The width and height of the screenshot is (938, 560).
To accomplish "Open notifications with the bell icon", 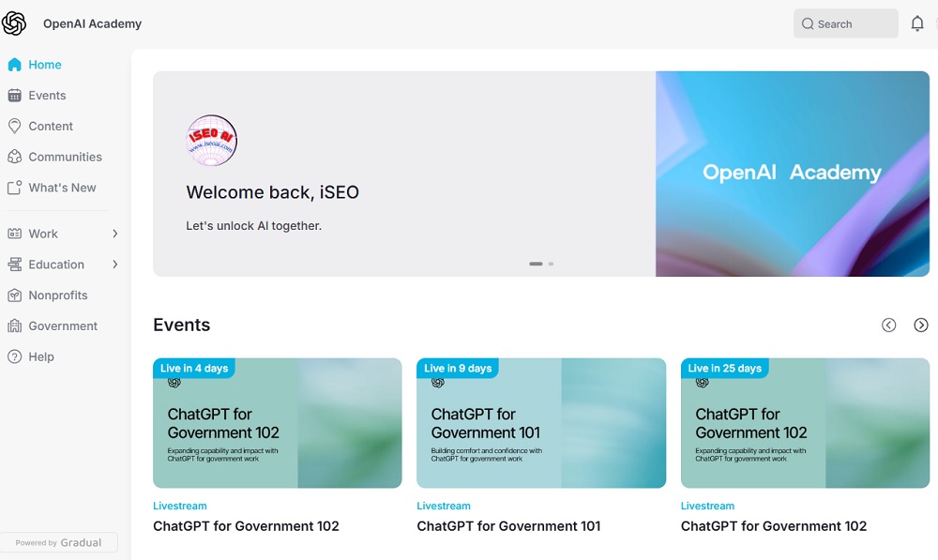I will click(917, 23).
